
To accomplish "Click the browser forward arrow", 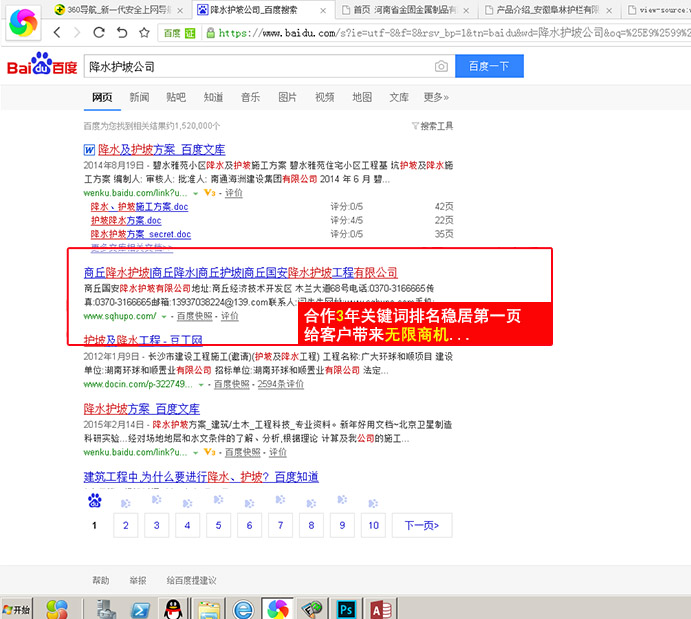I will 77,32.
